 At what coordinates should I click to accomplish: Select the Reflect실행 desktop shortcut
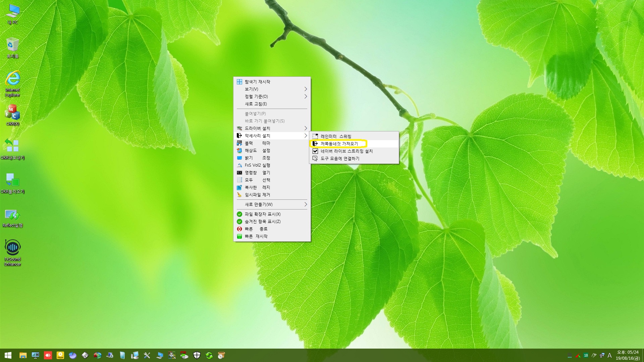[13, 219]
